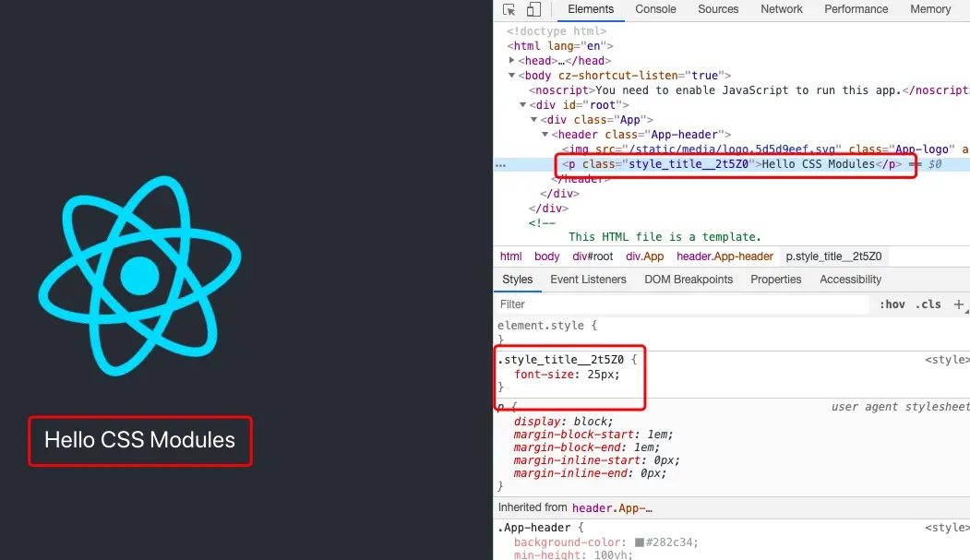
Task: Click the min-height: 100vh declaration
Action: click(x=573, y=555)
